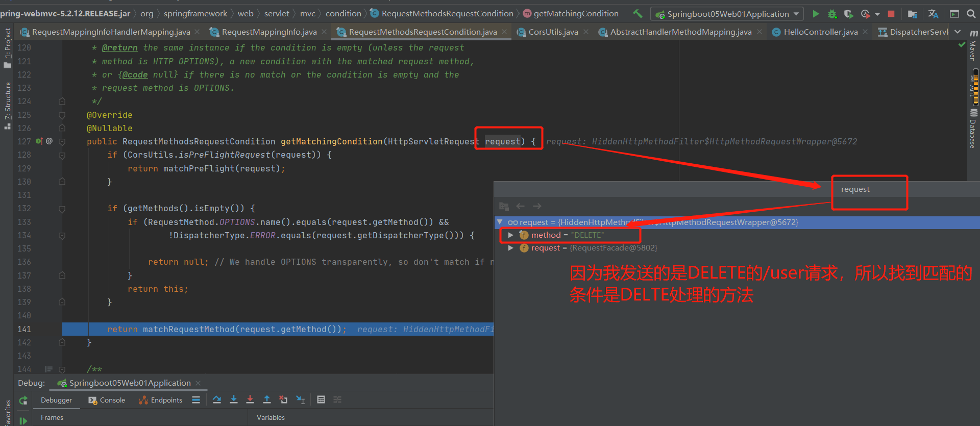Screen dimensions: 980x426
Task: Click the forward arrow in evaluate popup
Action: 537,206
